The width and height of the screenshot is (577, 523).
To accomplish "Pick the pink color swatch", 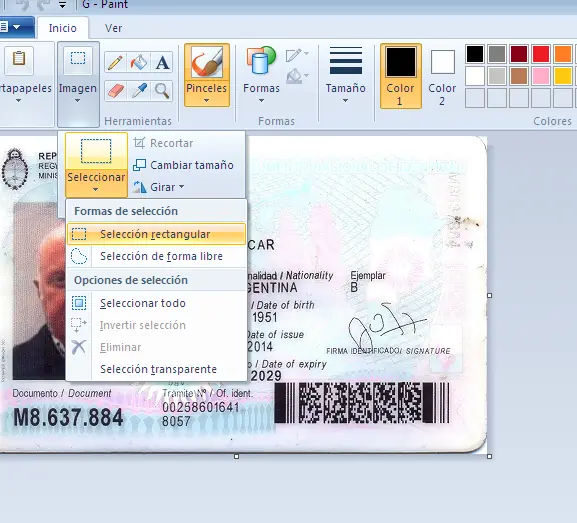I will (541, 76).
